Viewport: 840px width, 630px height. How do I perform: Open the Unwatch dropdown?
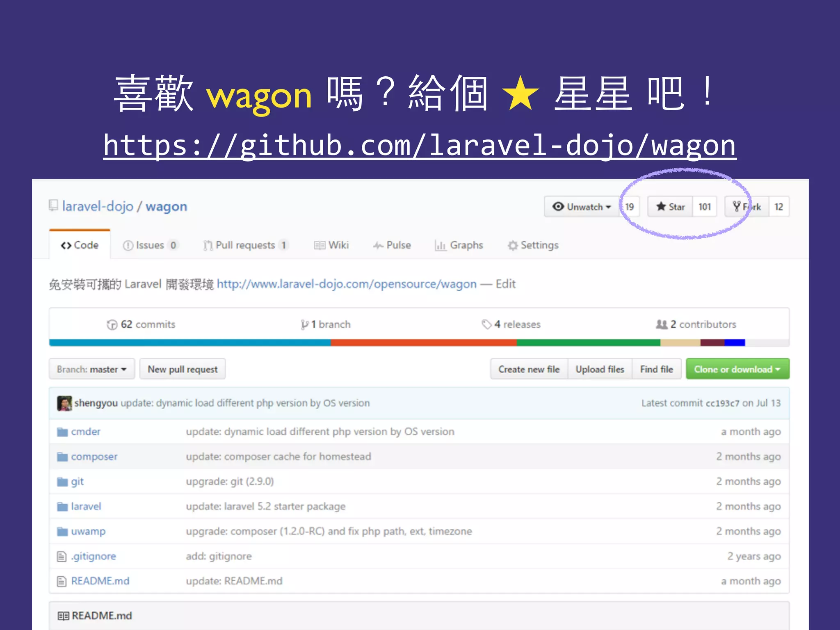581,207
